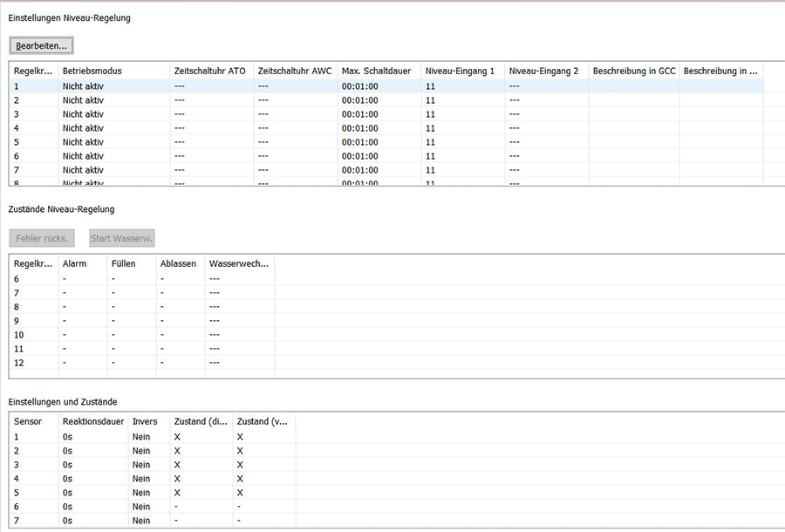The image size is (785, 532).
Task: Click the Start Wasserw. button
Action: (x=122, y=238)
